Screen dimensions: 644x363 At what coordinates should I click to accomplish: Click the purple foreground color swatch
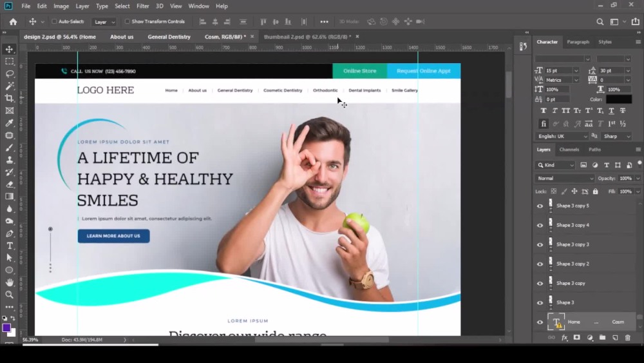pos(6,328)
